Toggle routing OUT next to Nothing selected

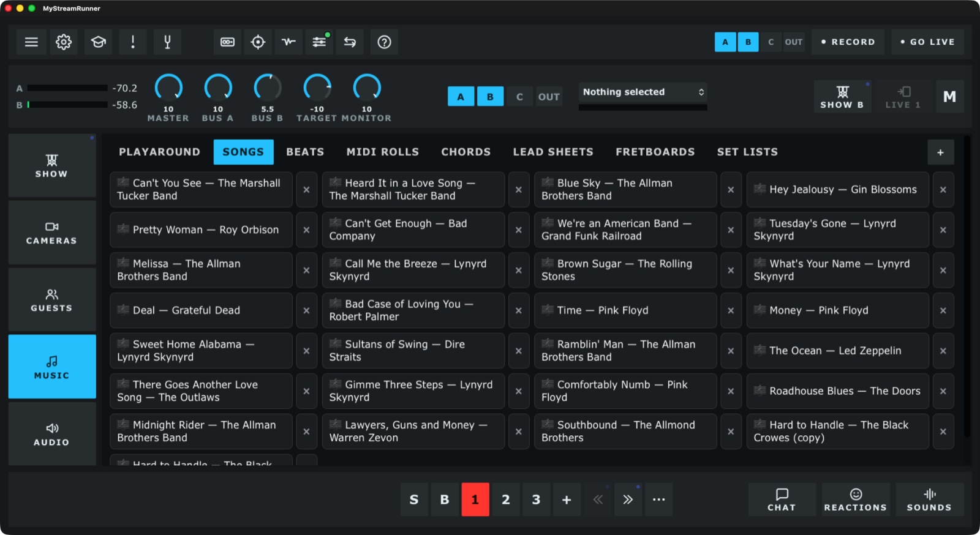[x=549, y=97]
